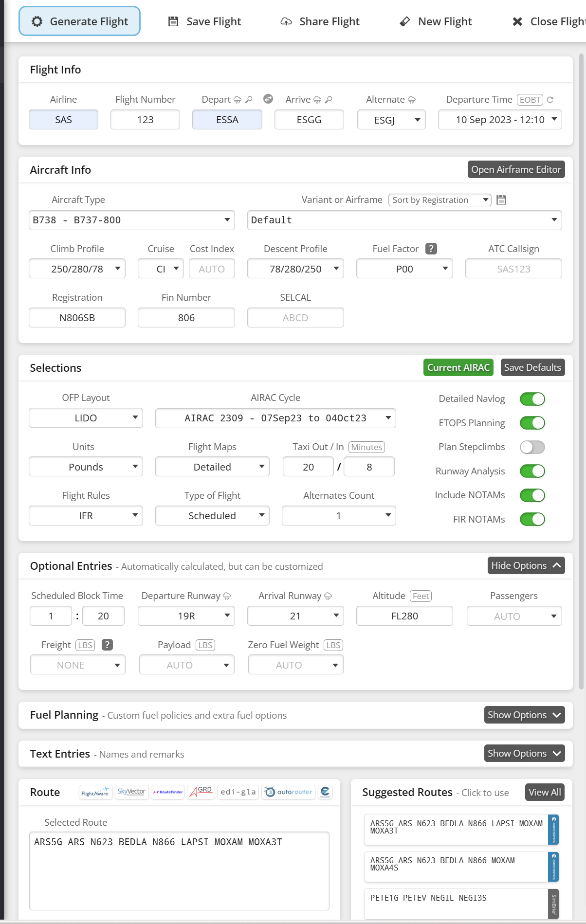Click the Open Airframe Editor button
The width and height of the screenshot is (586, 924).
point(516,169)
